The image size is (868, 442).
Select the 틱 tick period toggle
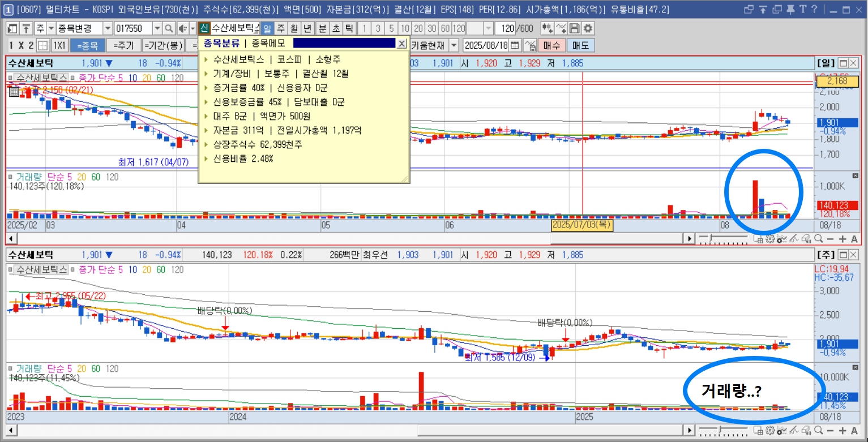pyautogui.click(x=349, y=28)
